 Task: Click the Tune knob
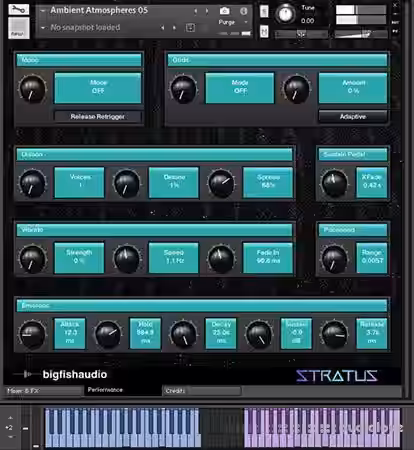coord(285,14)
